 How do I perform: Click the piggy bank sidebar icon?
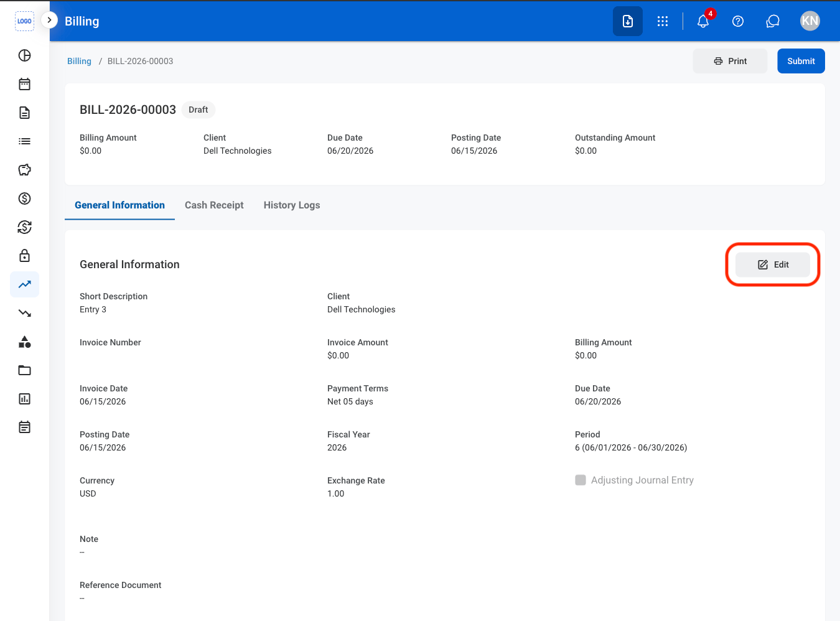pos(24,170)
